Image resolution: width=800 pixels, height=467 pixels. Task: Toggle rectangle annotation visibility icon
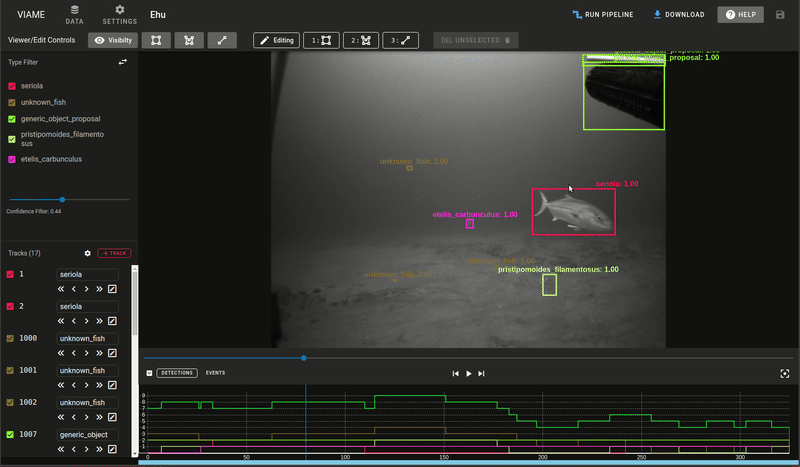tap(155, 40)
